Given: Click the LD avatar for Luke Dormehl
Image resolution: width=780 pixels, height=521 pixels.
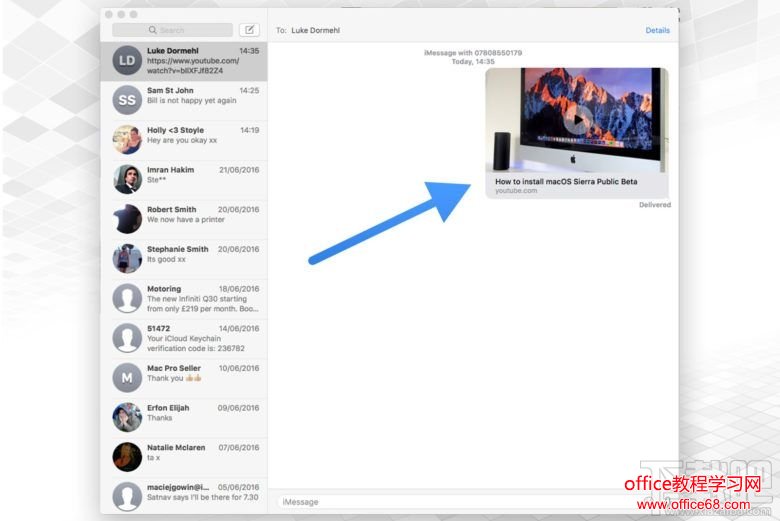Looking at the screenshot, I should point(127,61).
